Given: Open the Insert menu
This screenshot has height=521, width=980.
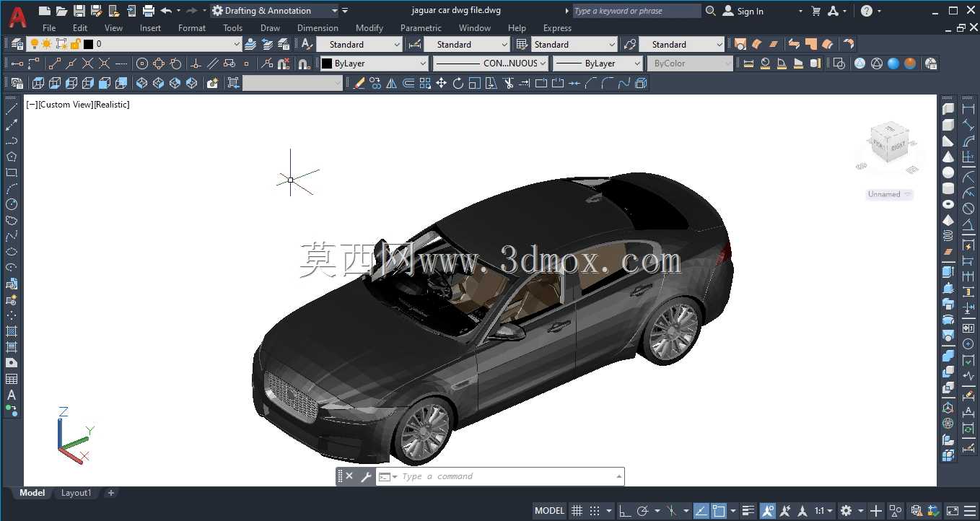Looking at the screenshot, I should click(150, 28).
